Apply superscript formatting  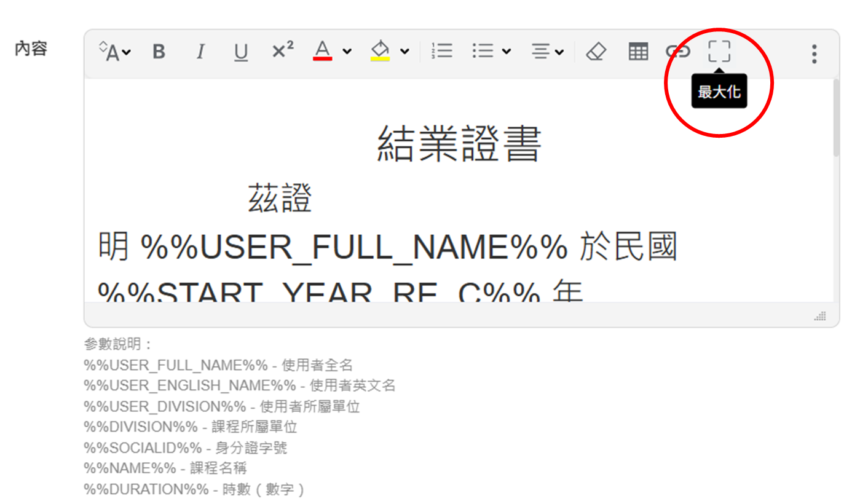click(x=283, y=51)
